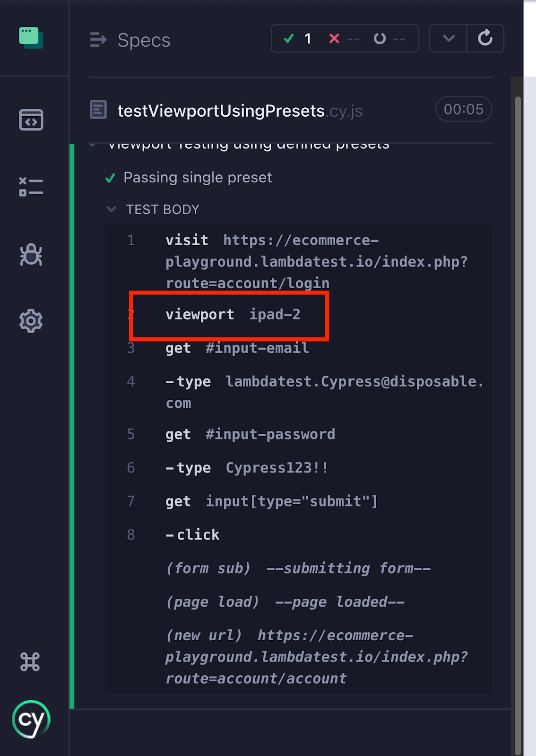Image resolution: width=536 pixels, height=756 pixels.
Task: Click the passed tests checkmark count
Action: tap(297, 38)
